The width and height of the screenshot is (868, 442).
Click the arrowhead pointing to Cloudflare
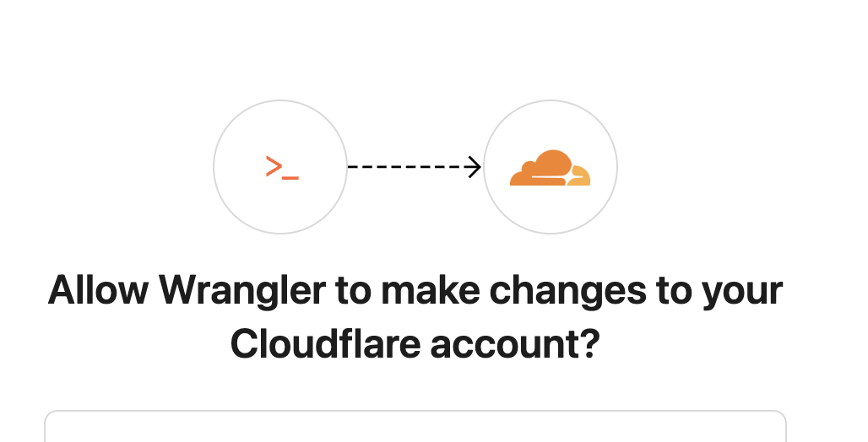(x=475, y=167)
